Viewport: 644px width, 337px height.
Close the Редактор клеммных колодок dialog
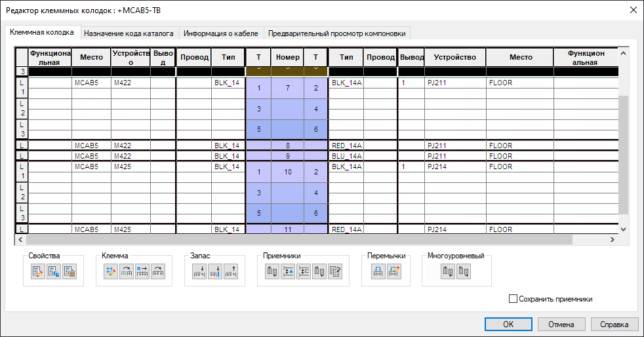pyautogui.click(x=634, y=10)
